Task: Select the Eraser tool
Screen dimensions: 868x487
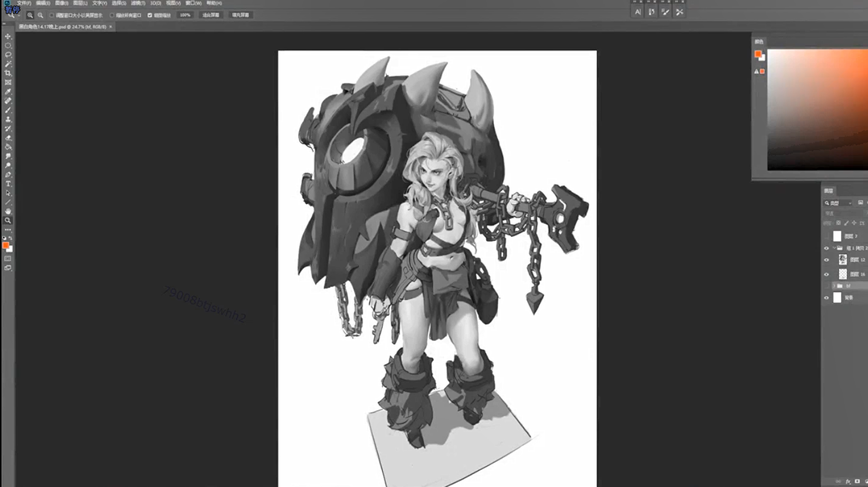Action: point(8,138)
